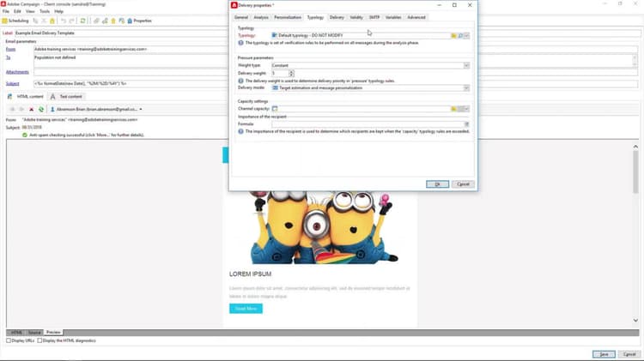
Task: Click the Subject link
Action: tap(12, 84)
